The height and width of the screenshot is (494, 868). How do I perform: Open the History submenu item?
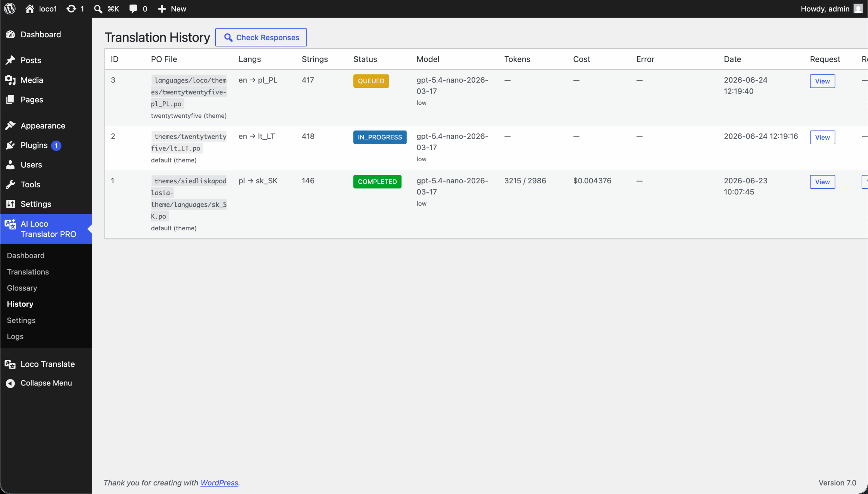click(20, 304)
